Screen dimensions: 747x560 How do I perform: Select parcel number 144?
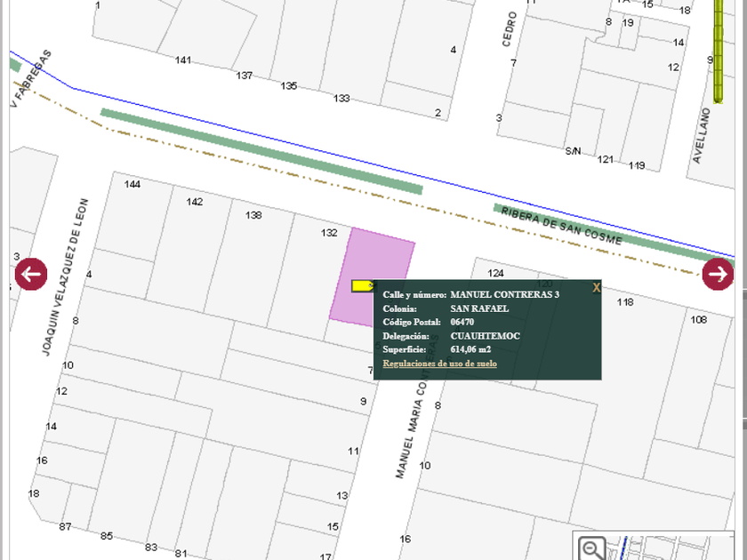point(133,185)
